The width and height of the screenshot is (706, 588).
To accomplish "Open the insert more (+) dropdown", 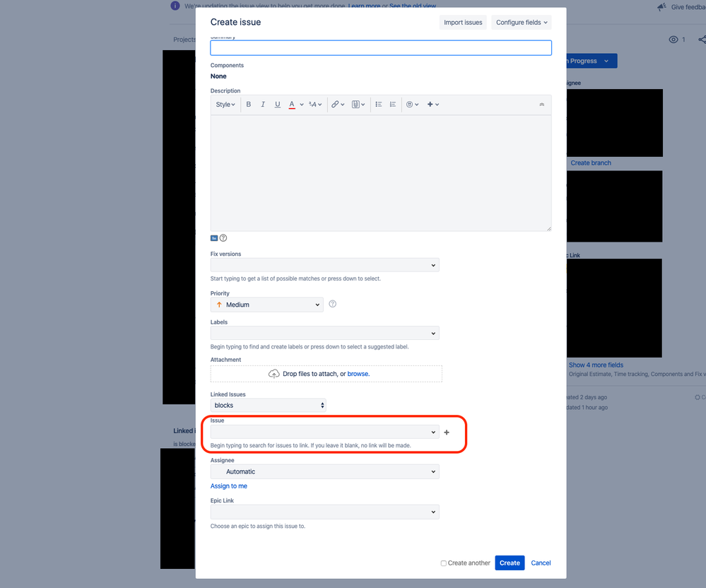I will pos(433,105).
